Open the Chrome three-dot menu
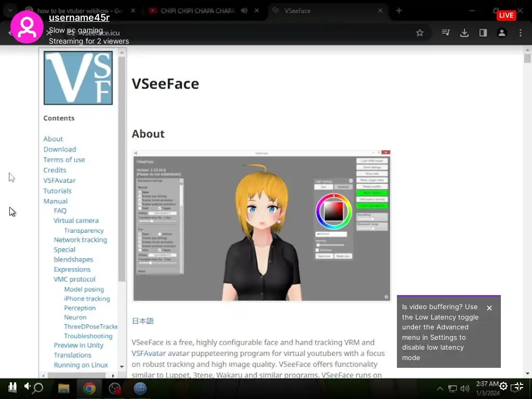 tap(520, 33)
